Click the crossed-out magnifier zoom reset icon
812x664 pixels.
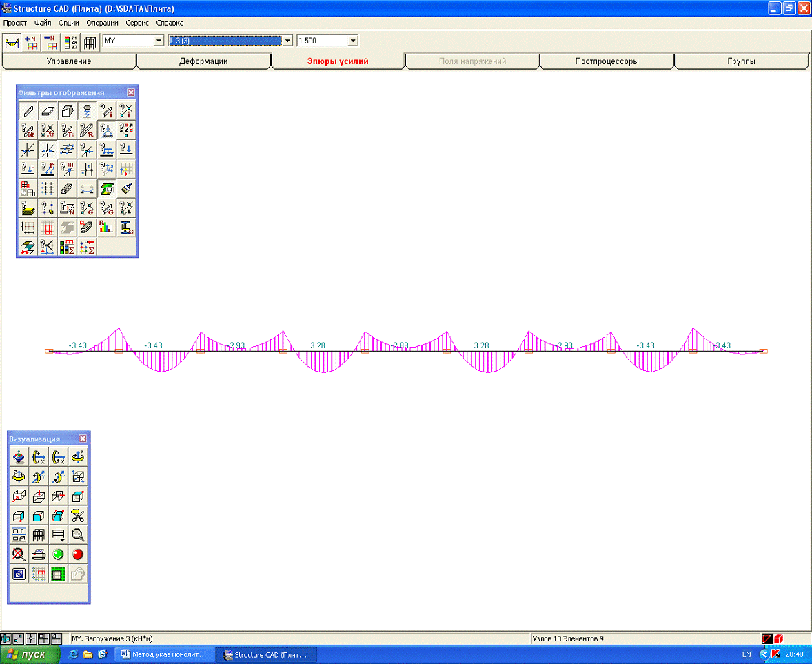tap(19, 554)
